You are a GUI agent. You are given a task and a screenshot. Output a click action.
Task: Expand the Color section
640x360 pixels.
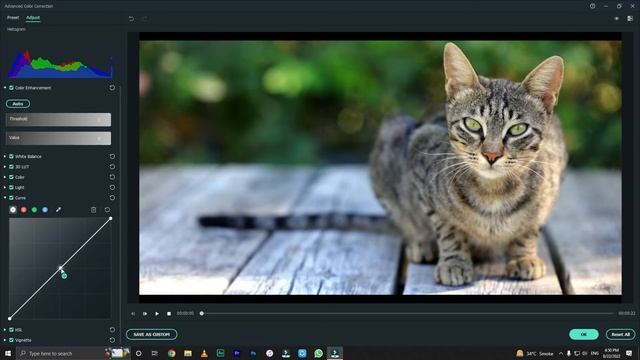pos(5,177)
